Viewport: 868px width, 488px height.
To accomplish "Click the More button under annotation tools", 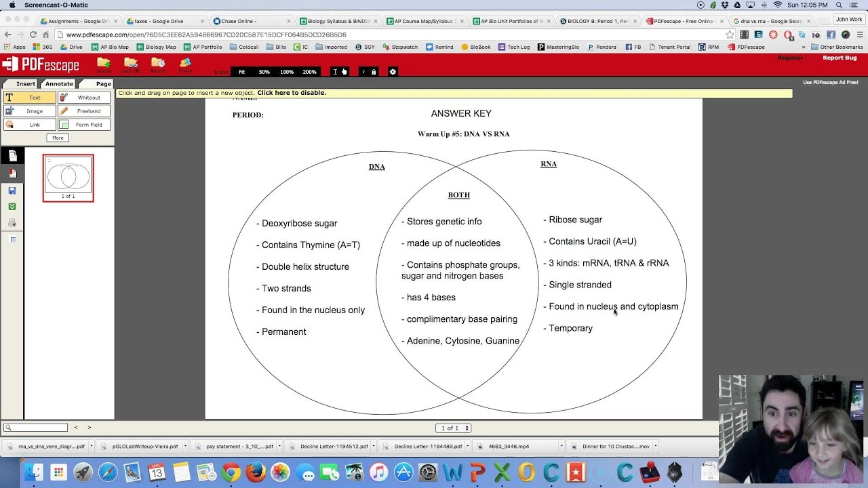I will [x=57, y=138].
